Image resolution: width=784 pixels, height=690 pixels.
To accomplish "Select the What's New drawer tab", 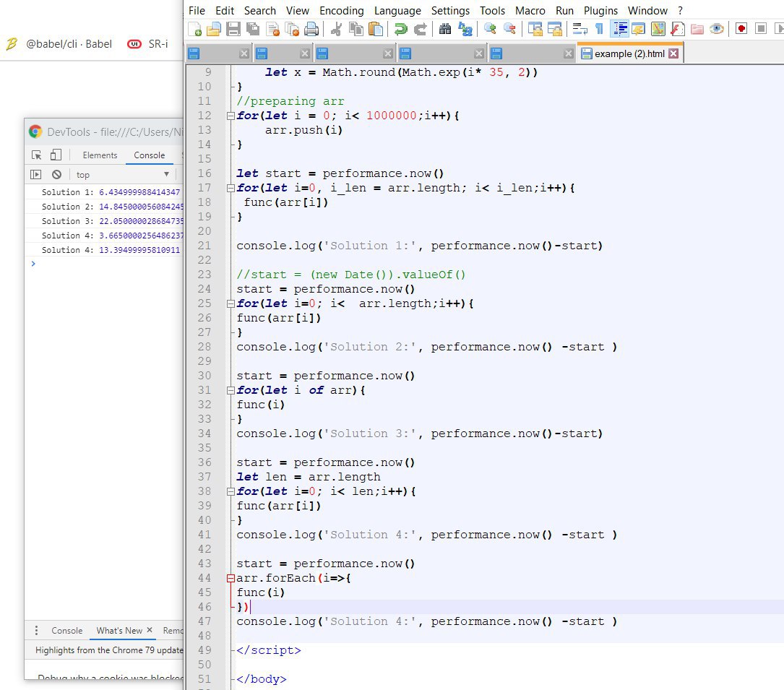I will pos(119,631).
